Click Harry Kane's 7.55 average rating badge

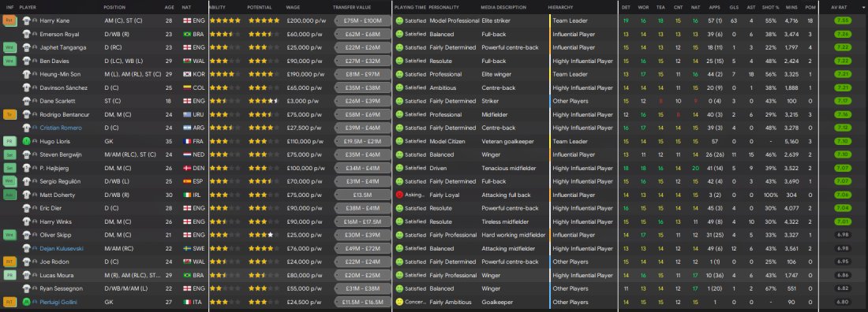(x=842, y=20)
